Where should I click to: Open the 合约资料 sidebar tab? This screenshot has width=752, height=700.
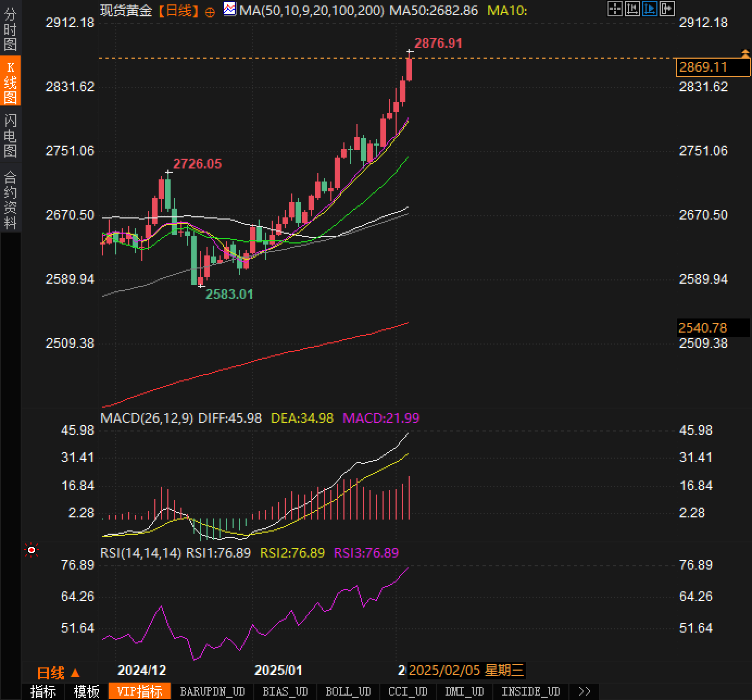pos(10,199)
